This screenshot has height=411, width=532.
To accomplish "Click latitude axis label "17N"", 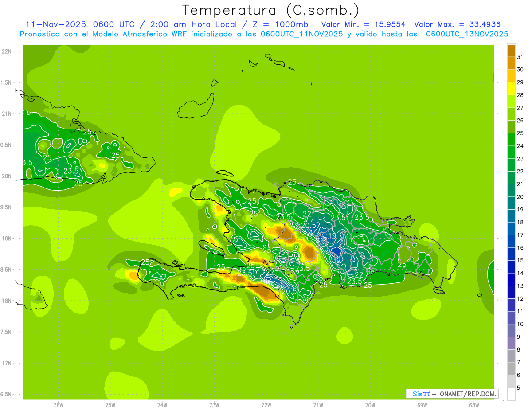I will (x=7, y=364).
